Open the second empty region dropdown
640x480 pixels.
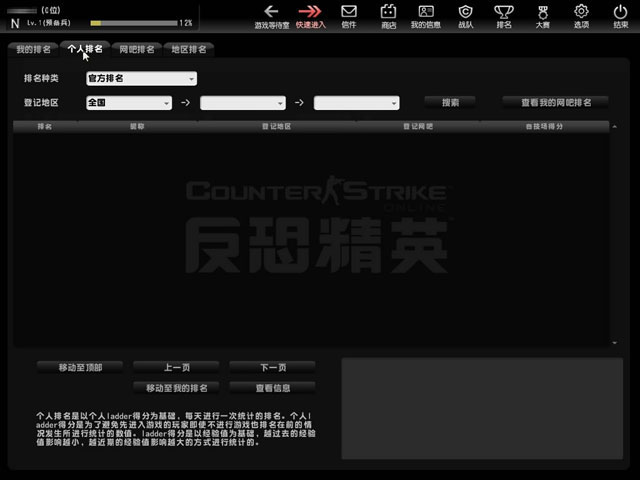pos(243,103)
